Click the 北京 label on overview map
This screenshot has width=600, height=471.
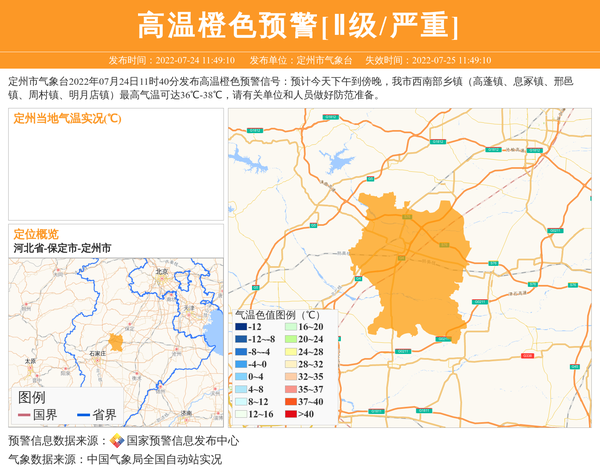point(161,271)
